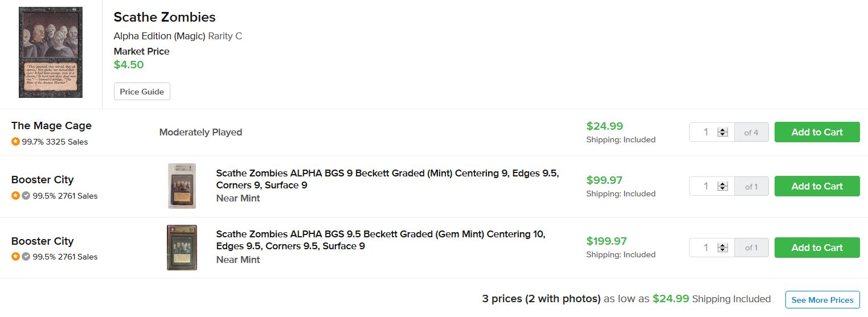Add The Mage Cage $24.99 listing to cart
This screenshot has height=317, width=868.
[x=817, y=132]
